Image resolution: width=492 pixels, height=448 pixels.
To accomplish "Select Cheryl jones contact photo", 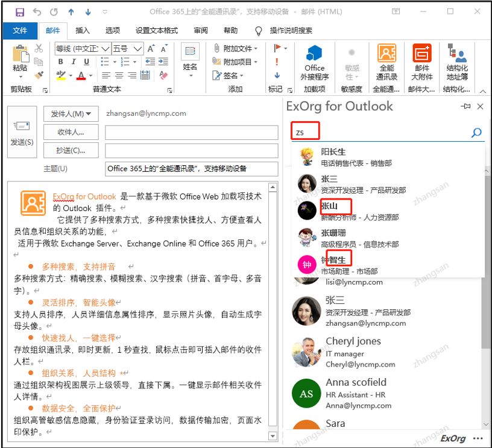I will [x=306, y=352].
